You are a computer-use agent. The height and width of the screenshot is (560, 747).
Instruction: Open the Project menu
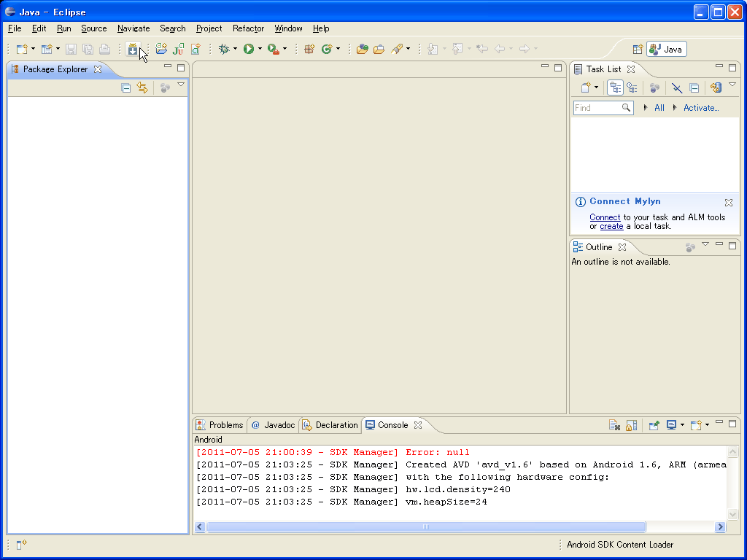(209, 28)
